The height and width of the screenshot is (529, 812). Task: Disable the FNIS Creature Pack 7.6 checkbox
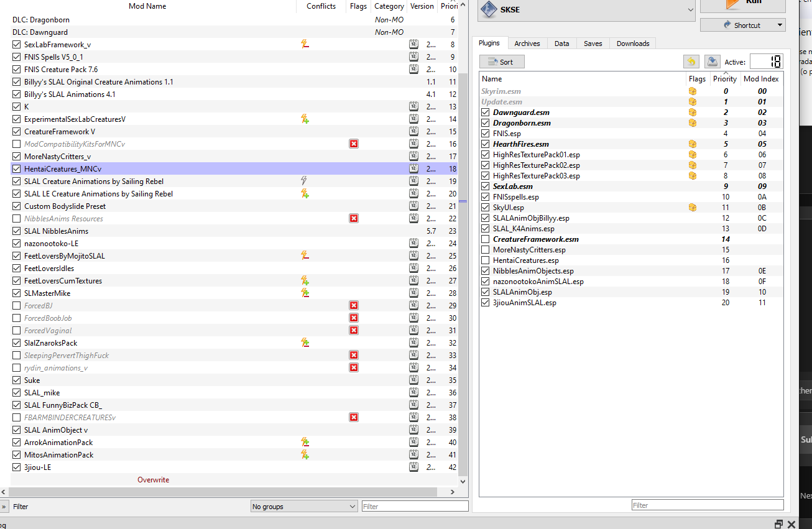tap(16, 70)
